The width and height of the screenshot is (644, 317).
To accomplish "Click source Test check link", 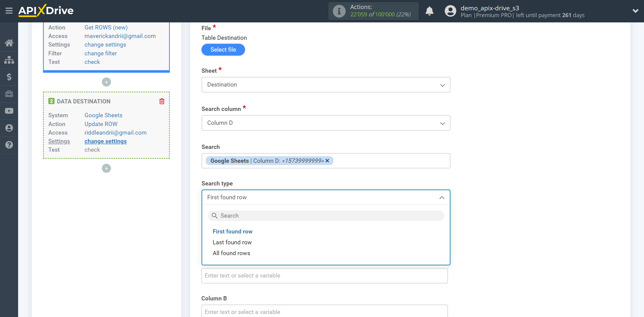I will point(92,62).
